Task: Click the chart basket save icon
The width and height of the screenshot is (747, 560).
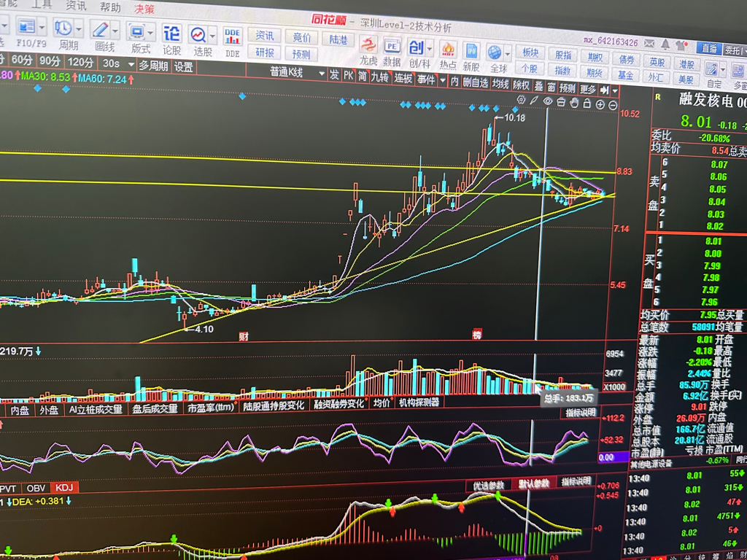Action: point(561,102)
